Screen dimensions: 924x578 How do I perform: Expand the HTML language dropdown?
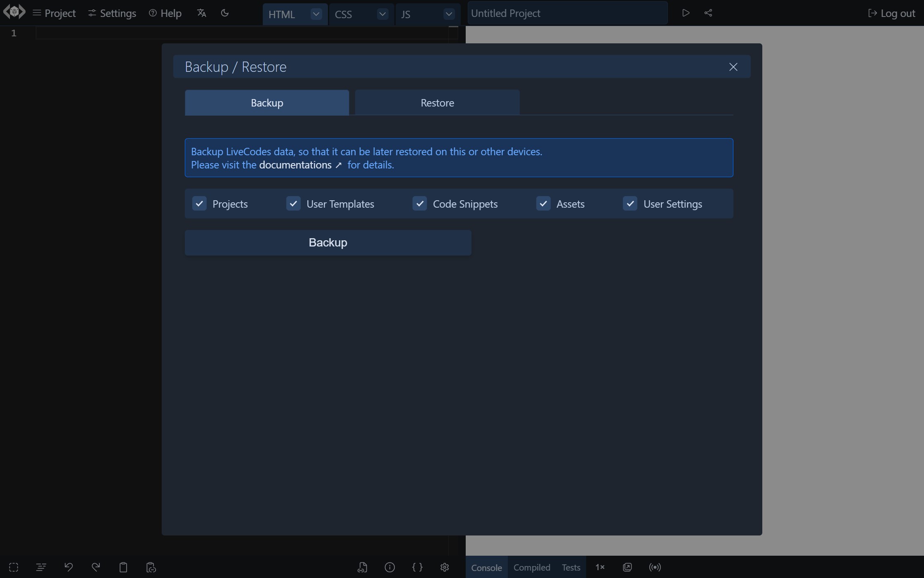316,14
